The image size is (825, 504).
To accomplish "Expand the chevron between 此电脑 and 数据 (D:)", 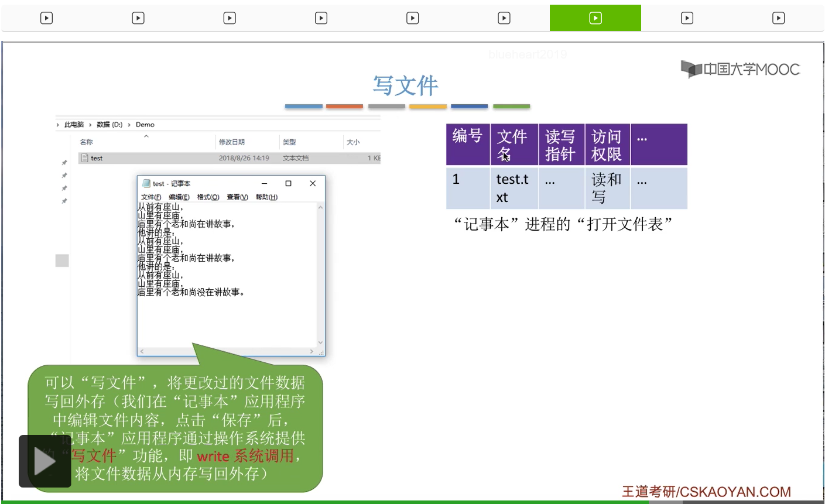I will click(x=90, y=125).
